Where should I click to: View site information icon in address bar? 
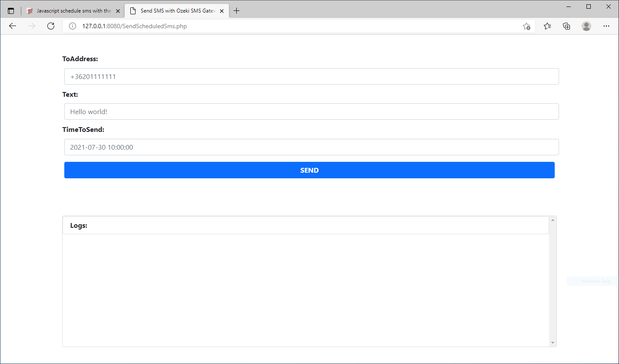click(x=73, y=26)
